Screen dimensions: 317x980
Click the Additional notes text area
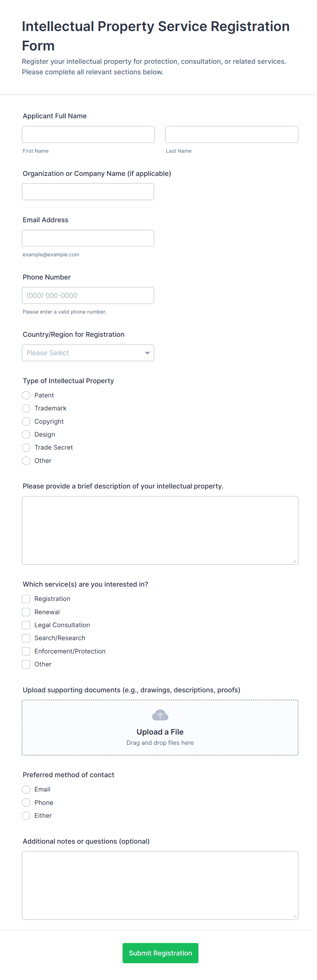160,885
